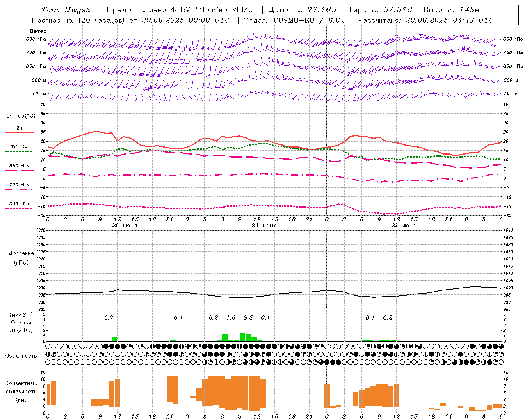The height and width of the screenshot is (420, 525).
Task: Select the 22 июня date label
Action: pos(404,226)
